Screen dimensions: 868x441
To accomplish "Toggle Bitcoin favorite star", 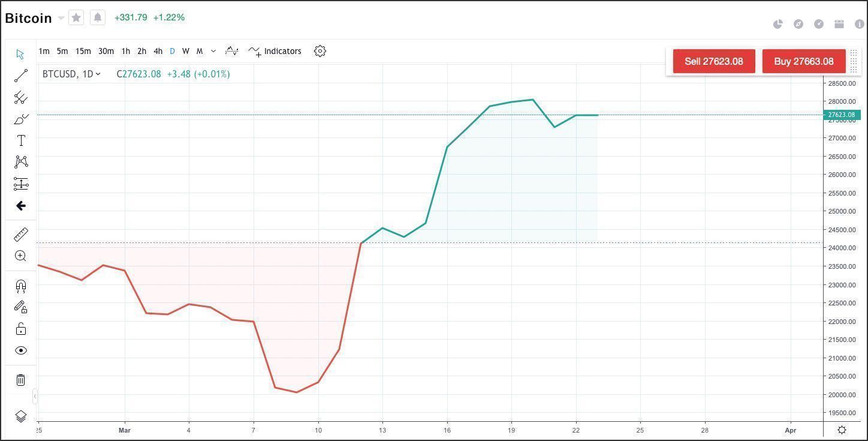I will [76, 18].
